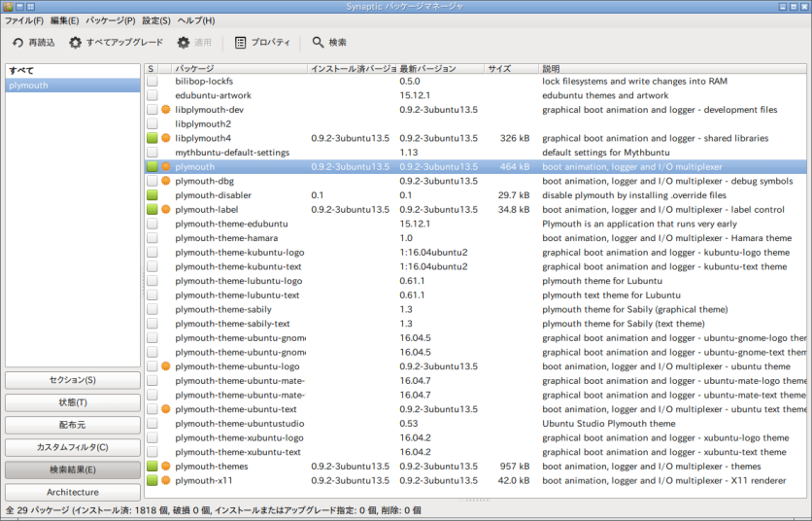Toggle the status box for plymouth-themes
812x521 pixels.
[x=152, y=466]
